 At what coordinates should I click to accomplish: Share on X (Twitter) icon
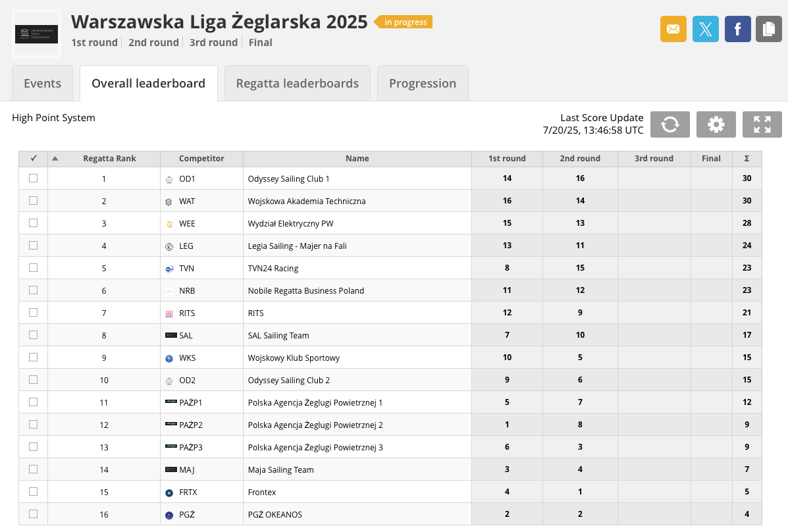[x=705, y=29]
